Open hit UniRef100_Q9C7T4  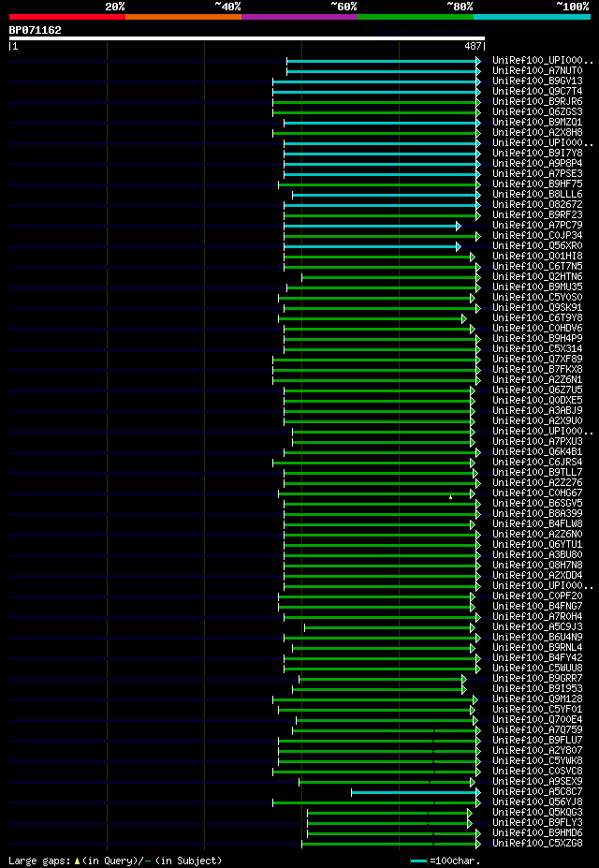537,92
